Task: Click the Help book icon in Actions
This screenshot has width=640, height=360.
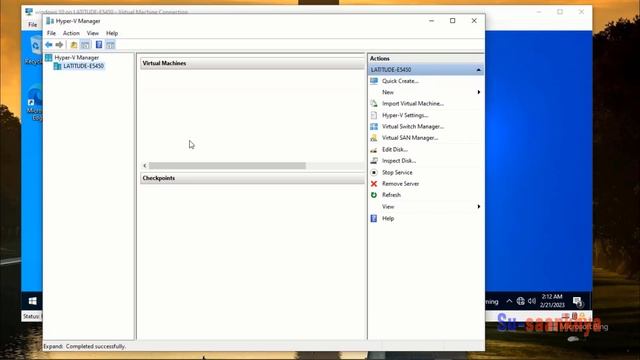Action: click(x=374, y=218)
